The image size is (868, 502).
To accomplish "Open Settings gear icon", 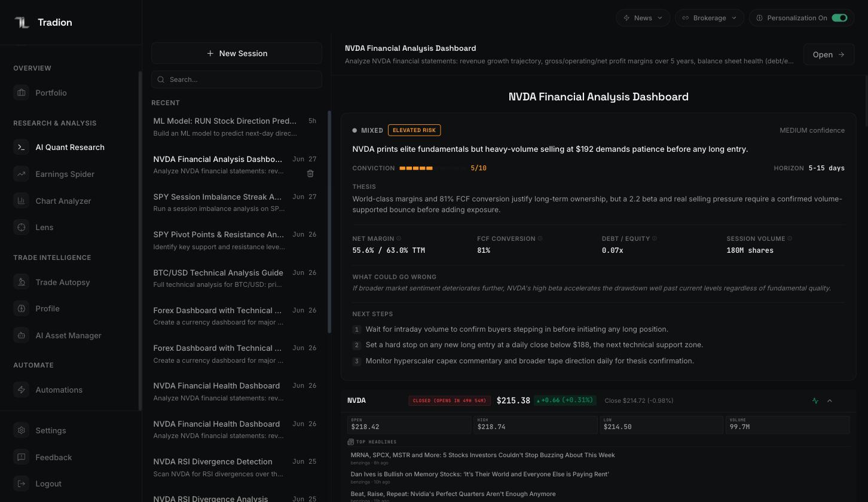I will pyautogui.click(x=22, y=430).
